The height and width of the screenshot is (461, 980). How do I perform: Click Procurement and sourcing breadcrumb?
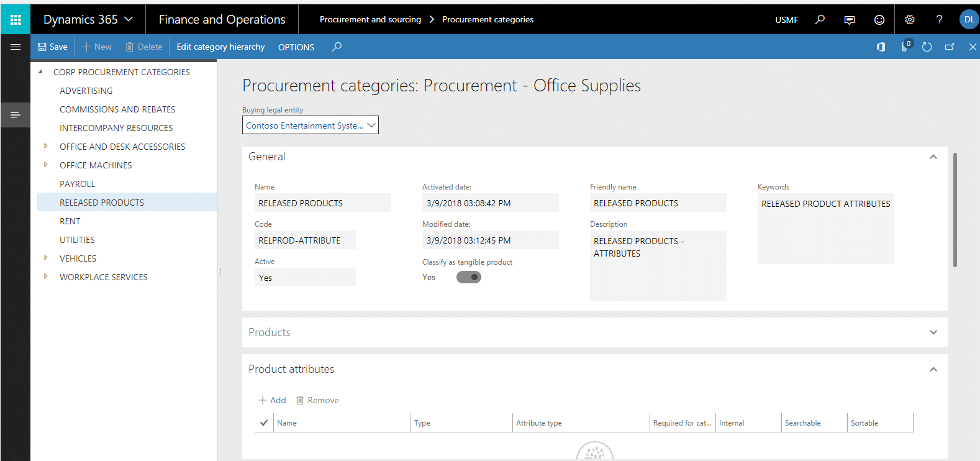point(370,19)
